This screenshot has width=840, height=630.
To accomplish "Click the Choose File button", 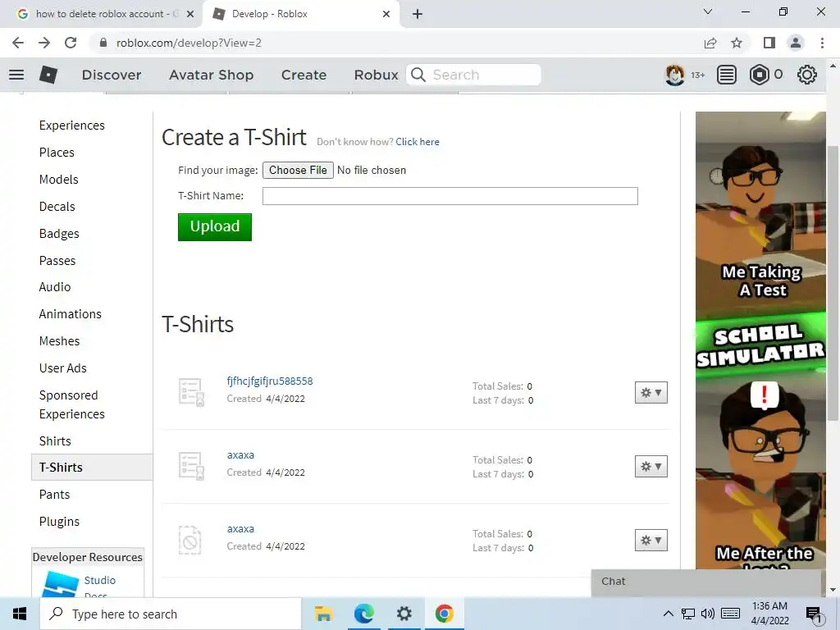I will (298, 171).
